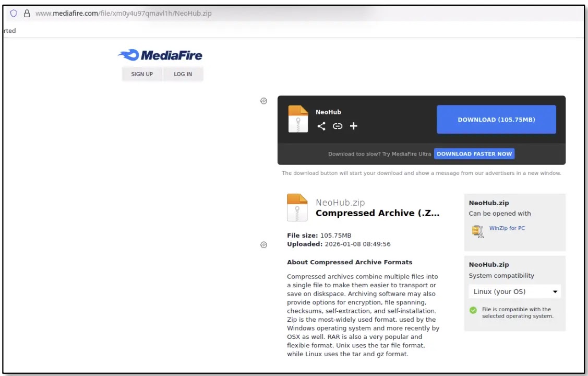
Task: Click the NeoHub.zip file thumbnail in the details section
Action: (x=298, y=207)
